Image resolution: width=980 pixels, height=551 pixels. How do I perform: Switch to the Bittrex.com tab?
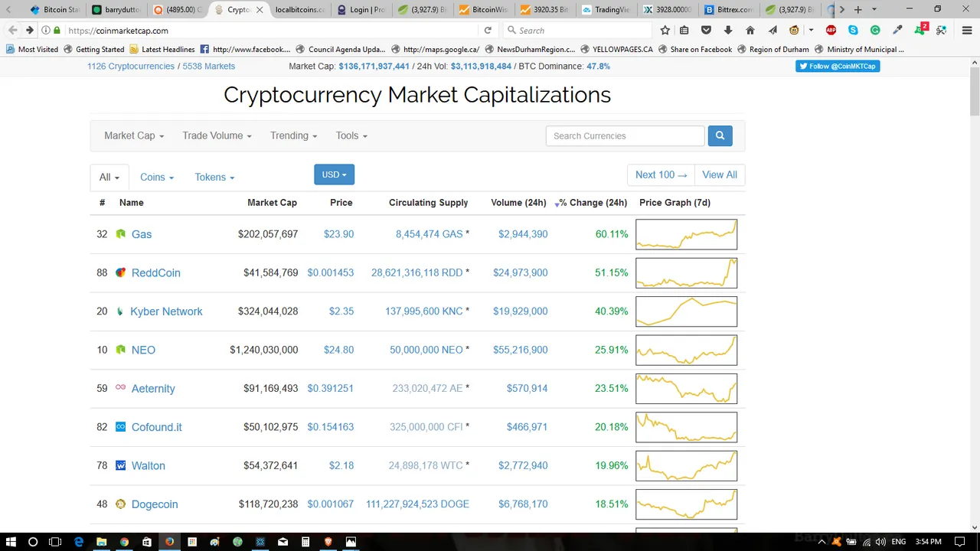pos(730,10)
